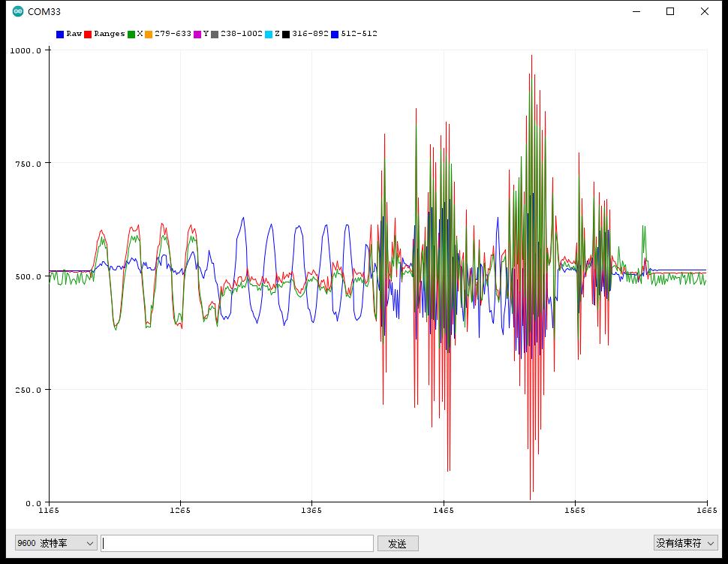This screenshot has height=564, width=728.
Task: Click the 1000.0 y-axis label
Action: coord(26,50)
